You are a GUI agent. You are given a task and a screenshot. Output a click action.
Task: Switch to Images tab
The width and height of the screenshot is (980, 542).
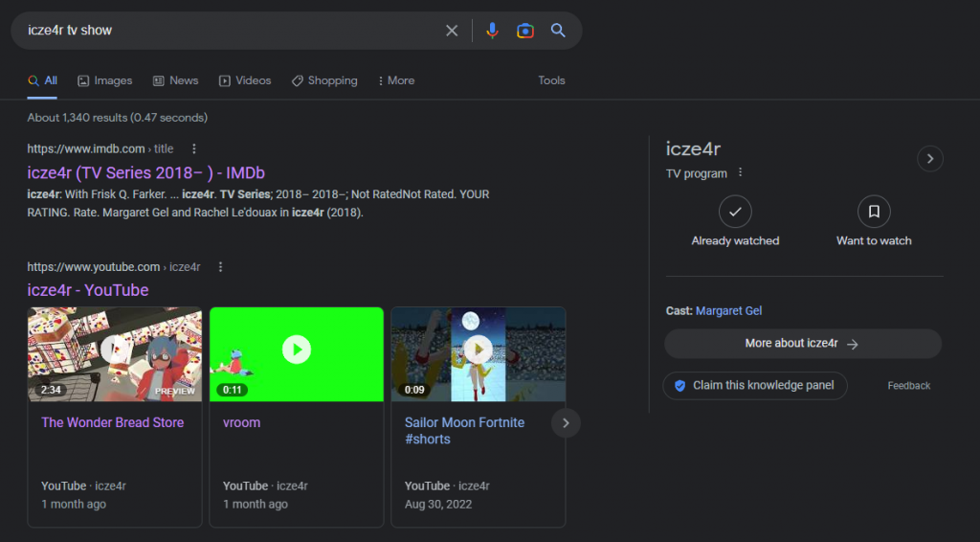(105, 80)
